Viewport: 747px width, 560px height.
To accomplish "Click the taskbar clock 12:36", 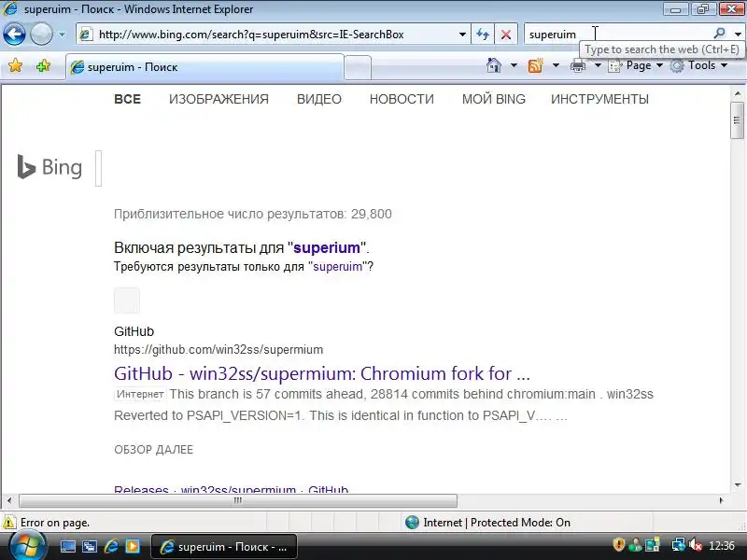I will (721, 546).
